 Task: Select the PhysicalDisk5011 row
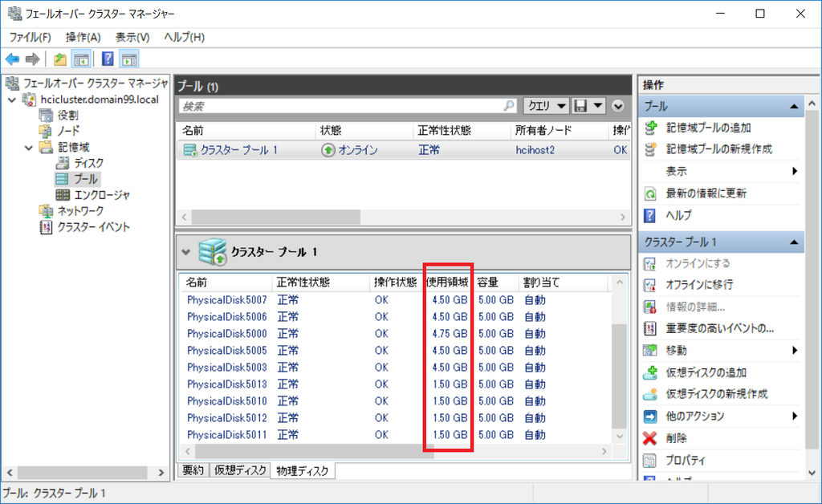[x=396, y=435]
